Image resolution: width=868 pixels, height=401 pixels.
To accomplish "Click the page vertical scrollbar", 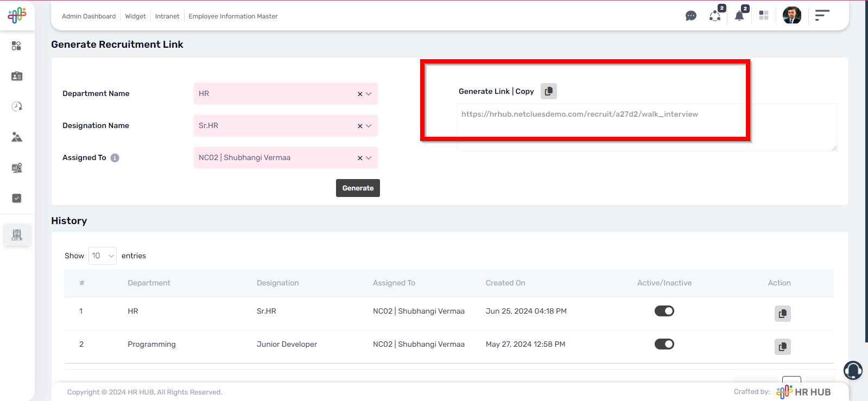I will [866, 171].
